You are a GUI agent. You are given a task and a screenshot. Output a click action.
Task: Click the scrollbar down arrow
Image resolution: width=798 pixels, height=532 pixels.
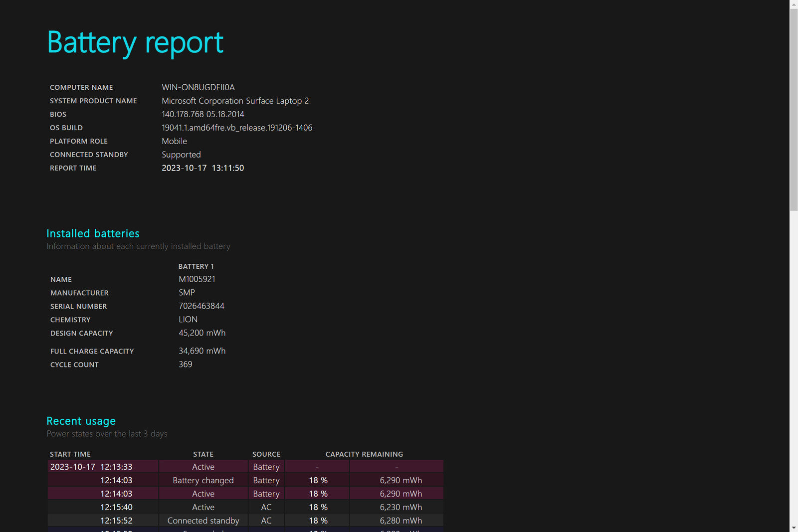[x=794, y=528]
